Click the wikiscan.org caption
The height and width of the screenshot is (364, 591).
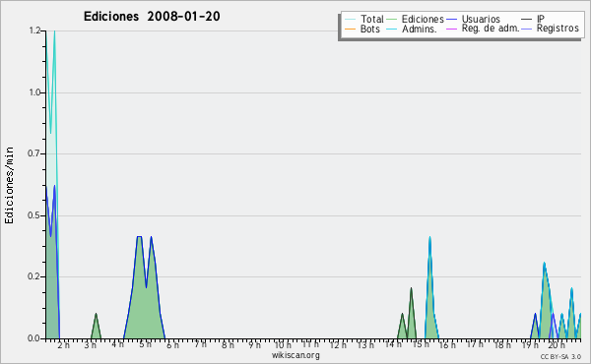coord(295,355)
